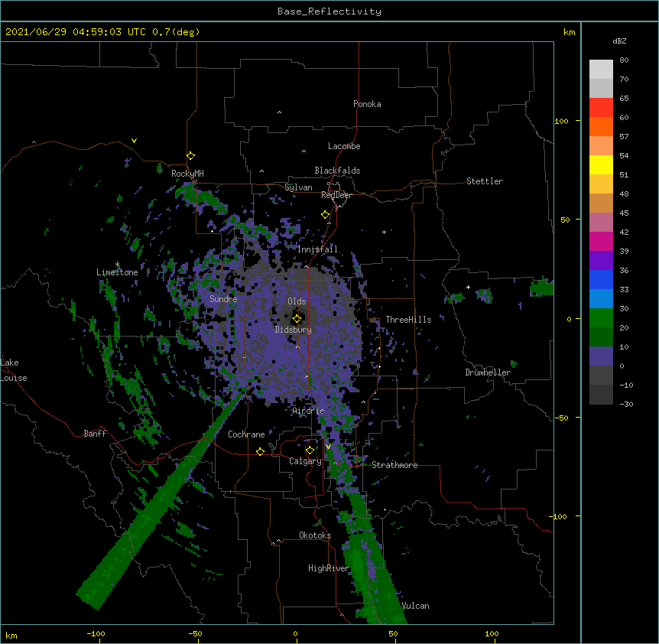Click the yellow marker below Cochrane
The width and height of the screenshot is (659, 644).
[x=260, y=451]
